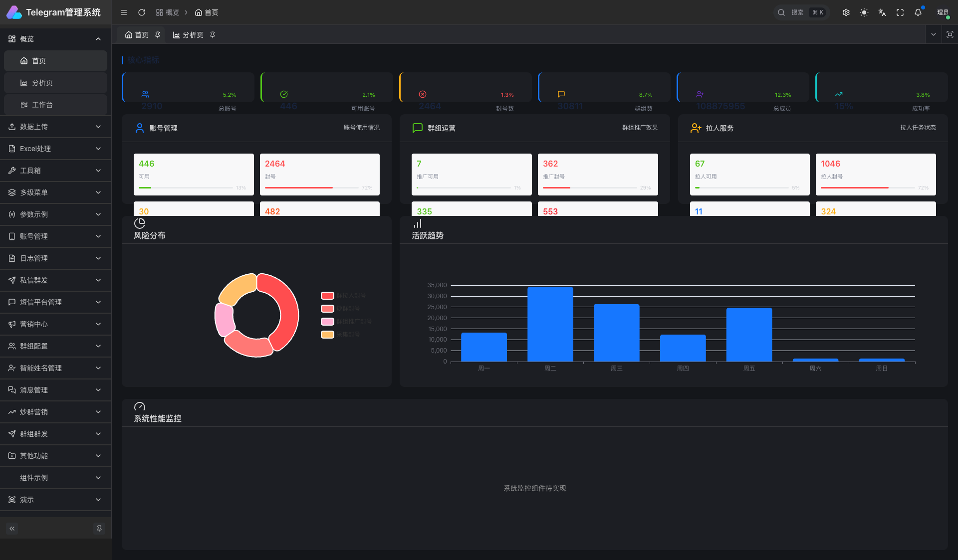Click the language translation icon
Viewport: 958px width, 560px height.
pos(882,12)
